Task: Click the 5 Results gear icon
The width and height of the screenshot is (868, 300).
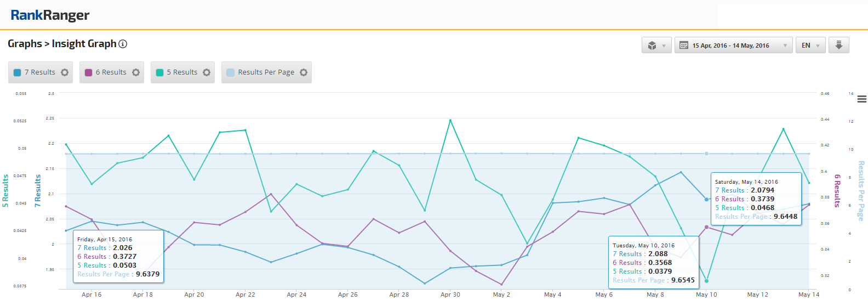Action: [207, 72]
